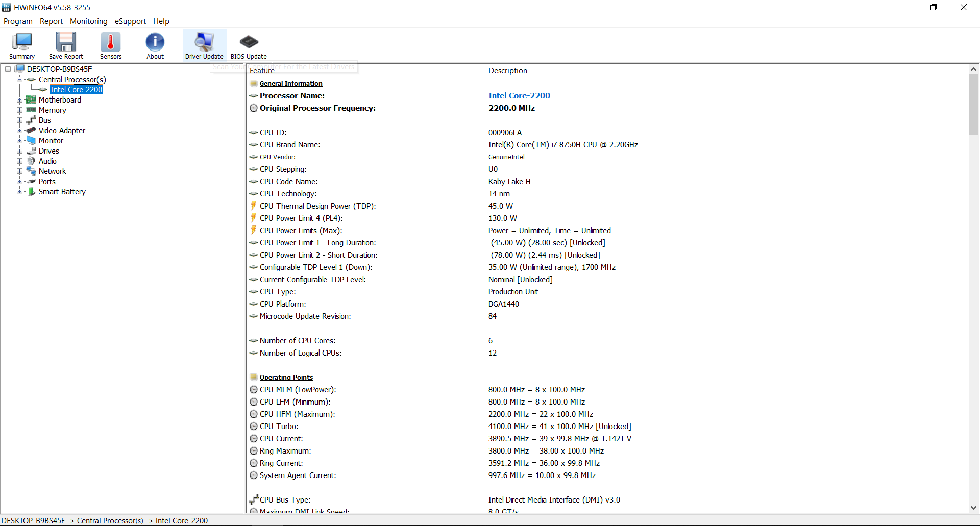Select the Smart Battery tree icon
This screenshot has height=526, width=980.
click(31, 191)
